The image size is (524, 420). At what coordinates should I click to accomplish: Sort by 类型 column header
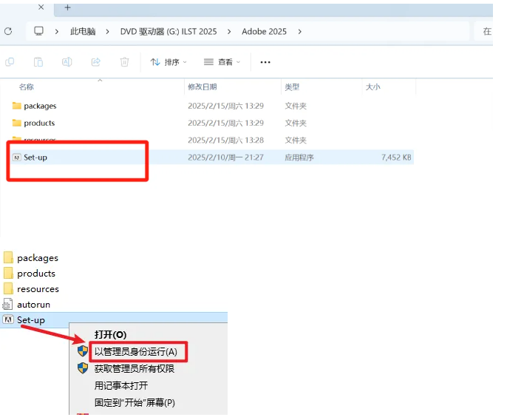tap(292, 87)
